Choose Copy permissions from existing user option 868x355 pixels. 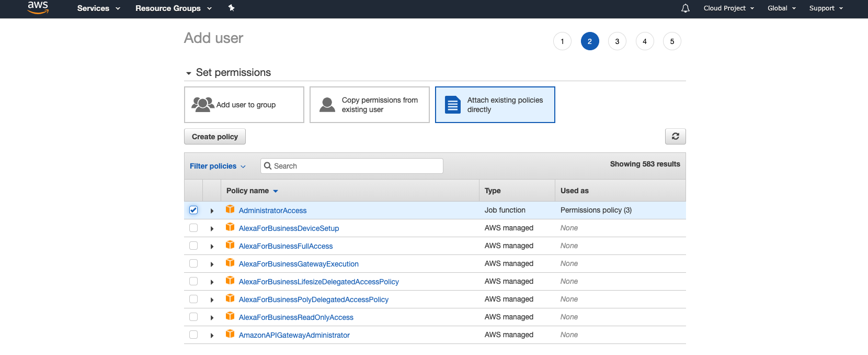point(369,105)
